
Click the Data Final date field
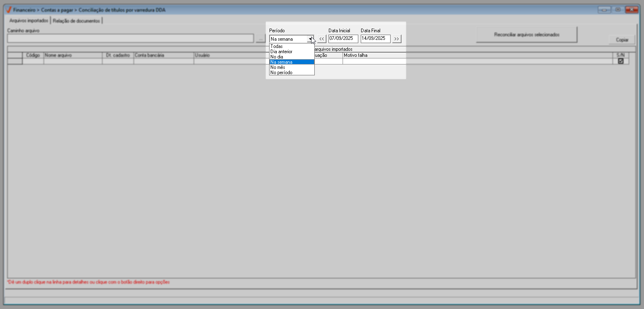[x=375, y=39]
